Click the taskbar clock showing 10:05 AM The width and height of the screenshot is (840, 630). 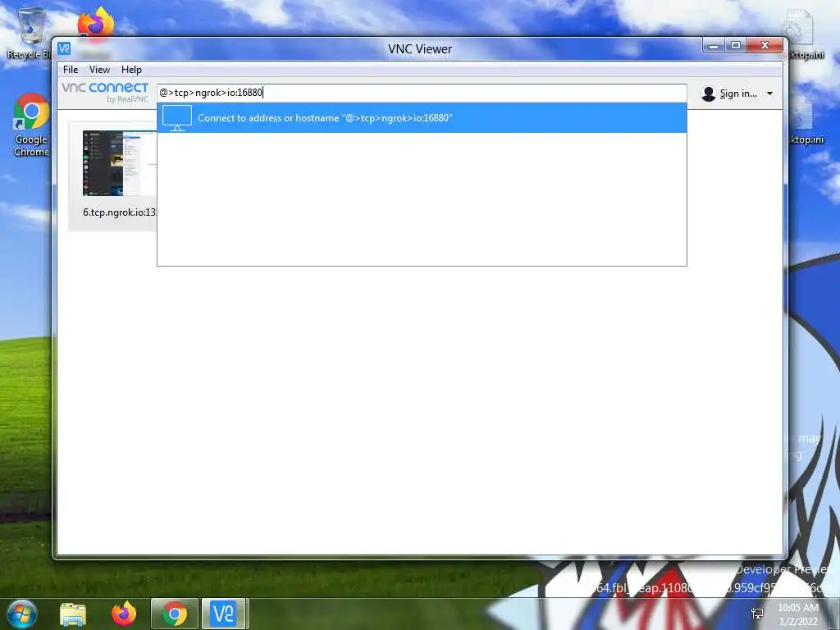pos(798,614)
